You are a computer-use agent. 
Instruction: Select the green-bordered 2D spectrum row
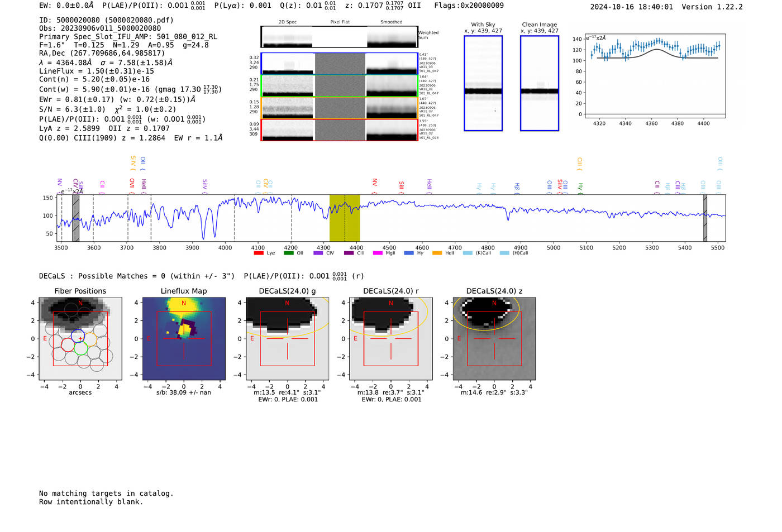tap(340, 86)
